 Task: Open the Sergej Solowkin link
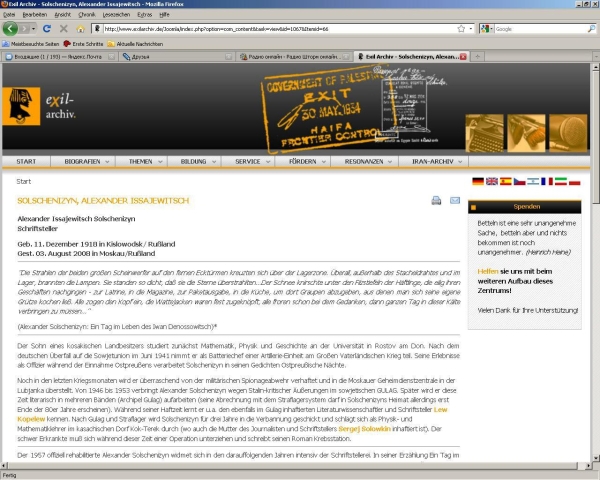pyautogui.click(x=364, y=429)
